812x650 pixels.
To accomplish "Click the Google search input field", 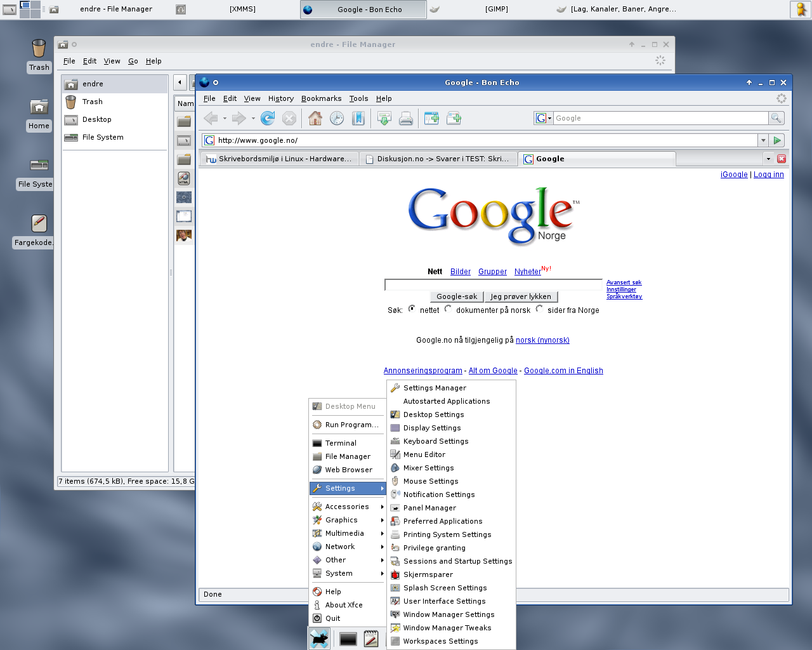I will [x=494, y=284].
